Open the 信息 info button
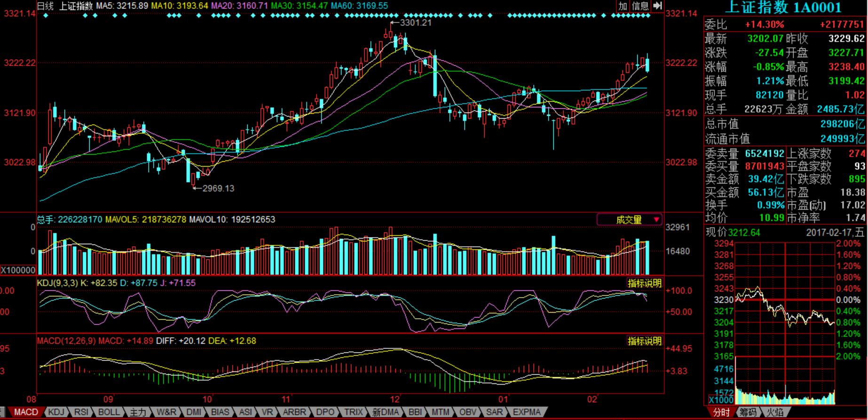 pos(640,6)
